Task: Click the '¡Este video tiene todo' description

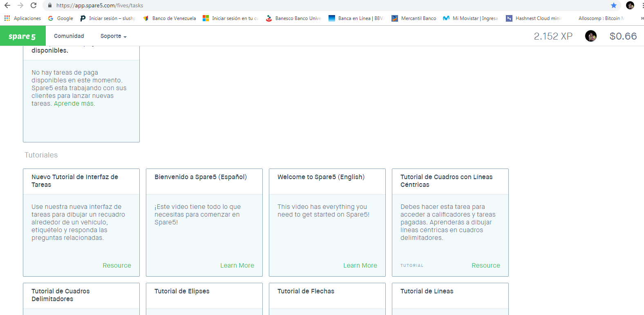Action: tap(198, 215)
